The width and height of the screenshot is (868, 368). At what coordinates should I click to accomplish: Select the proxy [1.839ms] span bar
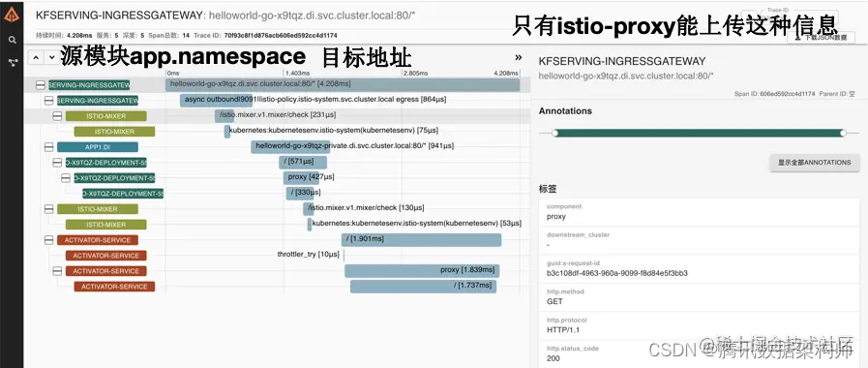422,270
